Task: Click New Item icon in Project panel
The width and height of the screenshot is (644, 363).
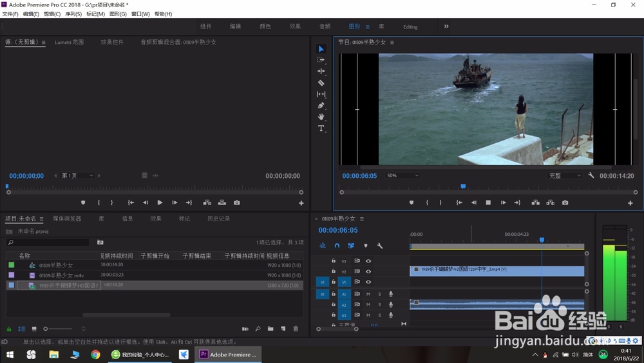Action: click(x=283, y=329)
